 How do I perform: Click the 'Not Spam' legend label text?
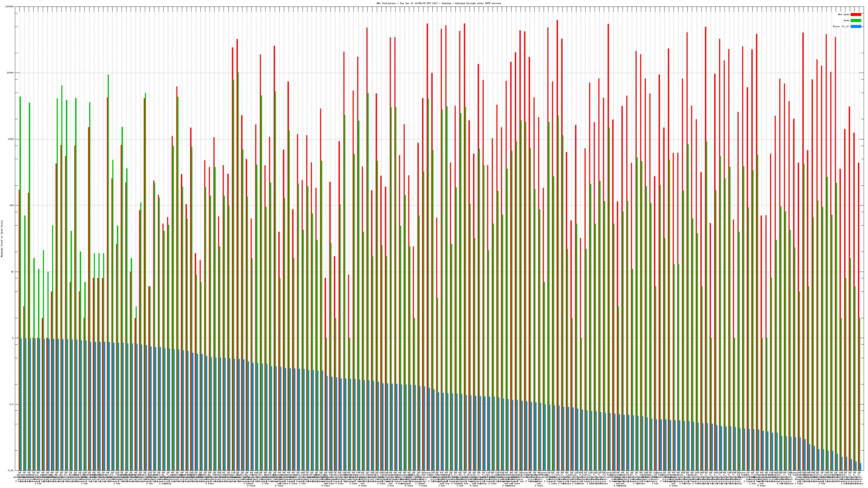pos(844,14)
